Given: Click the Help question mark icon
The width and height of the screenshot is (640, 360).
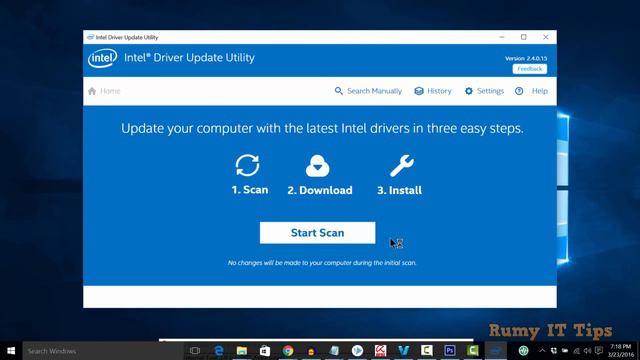Looking at the screenshot, I should tap(519, 91).
